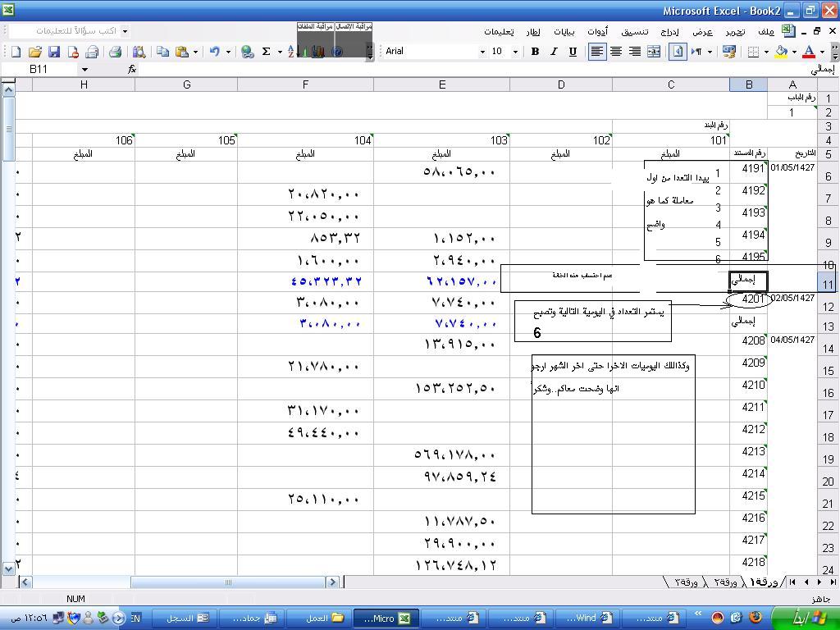Viewport: 840px width, 630px height.
Task: Expand the font size dropdown
Action: [x=515, y=52]
